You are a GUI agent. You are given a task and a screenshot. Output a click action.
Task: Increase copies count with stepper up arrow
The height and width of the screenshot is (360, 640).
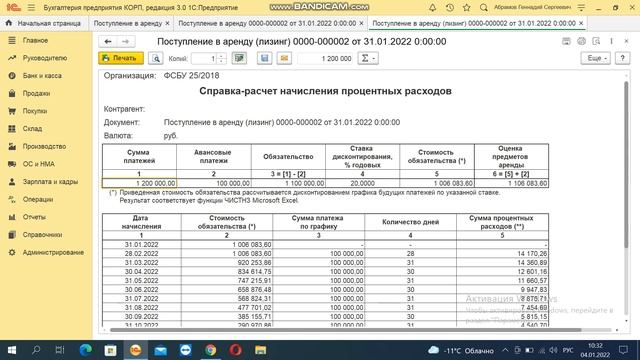[x=221, y=56]
